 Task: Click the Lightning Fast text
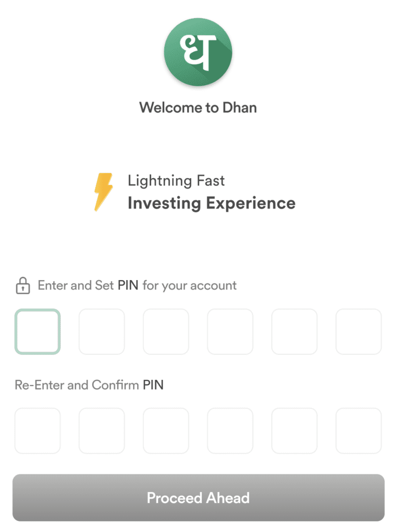point(176,181)
